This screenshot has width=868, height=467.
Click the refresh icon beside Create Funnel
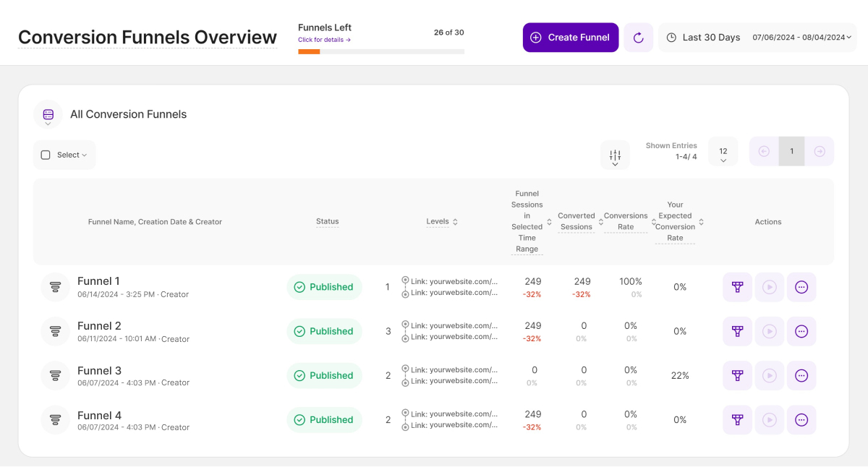(x=638, y=37)
